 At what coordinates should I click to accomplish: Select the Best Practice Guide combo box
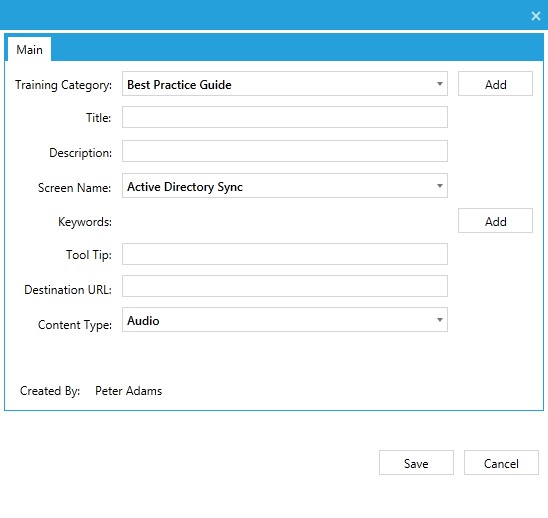click(x=284, y=84)
